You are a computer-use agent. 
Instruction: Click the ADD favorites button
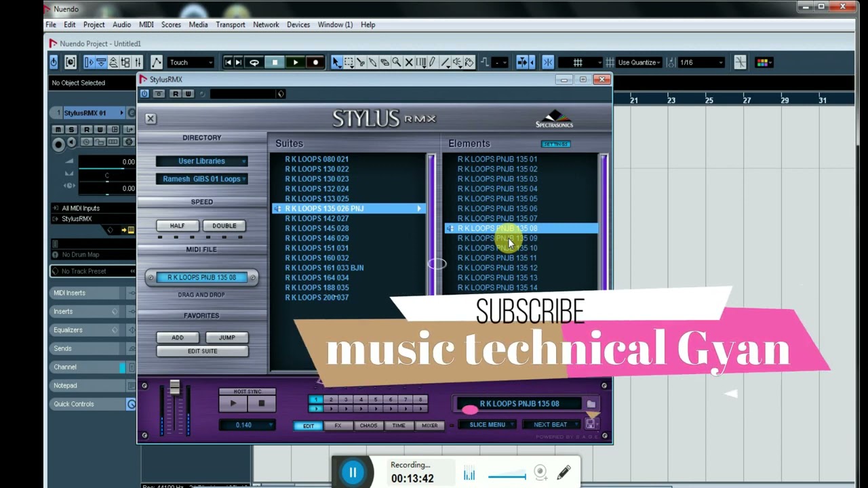tap(177, 338)
